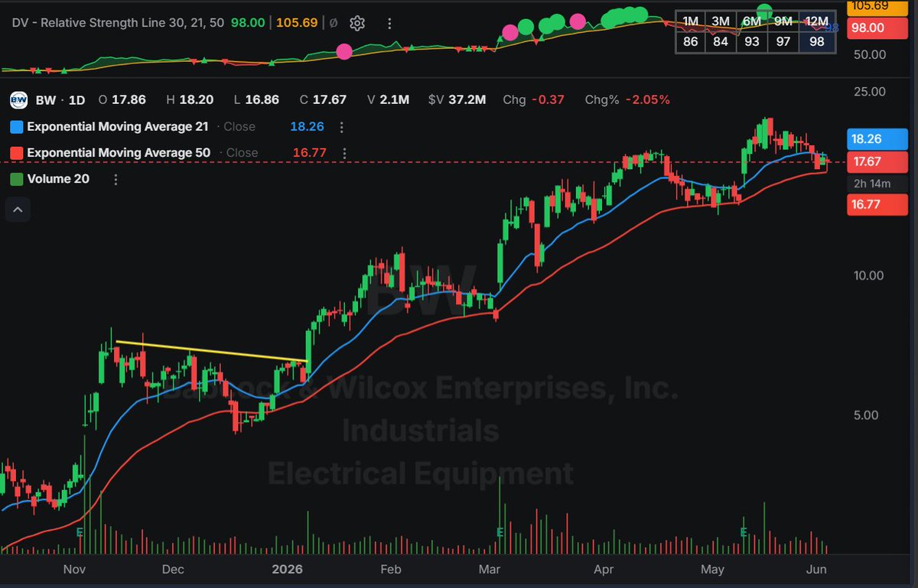Click the red 16.77 EMA 50 legend value
Viewport: 918px width, 588px height.
click(310, 153)
